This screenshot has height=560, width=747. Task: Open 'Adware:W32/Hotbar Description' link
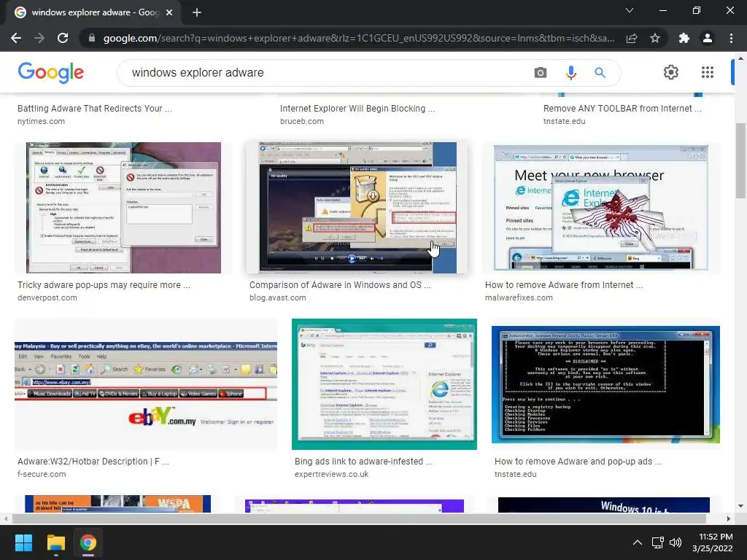[x=93, y=462]
